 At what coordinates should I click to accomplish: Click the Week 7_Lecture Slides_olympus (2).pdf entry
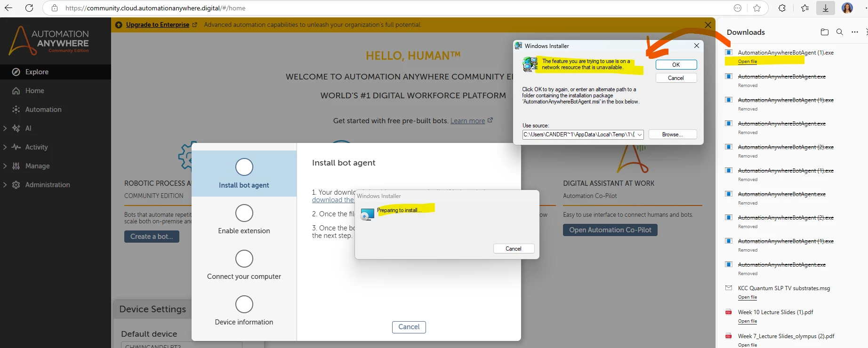pyautogui.click(x=786, y=336)
